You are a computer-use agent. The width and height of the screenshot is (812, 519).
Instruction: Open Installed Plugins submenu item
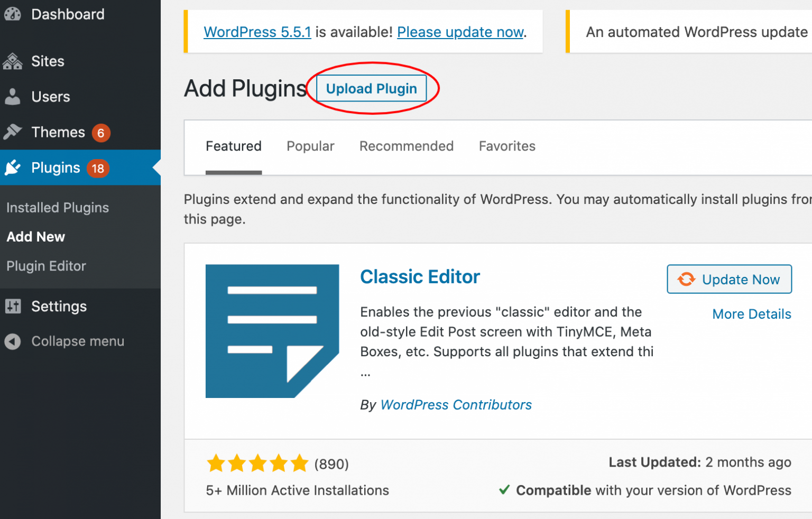click(x=58, y=208)
